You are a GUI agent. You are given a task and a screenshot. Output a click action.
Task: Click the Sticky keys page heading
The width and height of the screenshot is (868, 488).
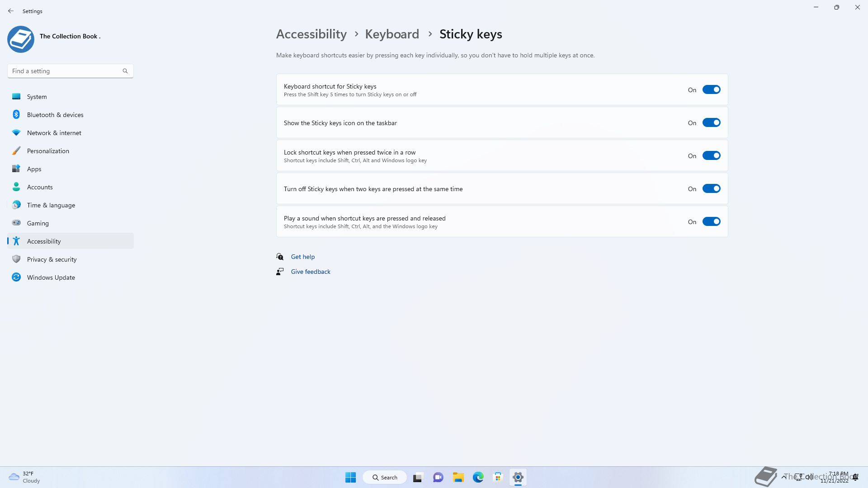click(471, 34)
